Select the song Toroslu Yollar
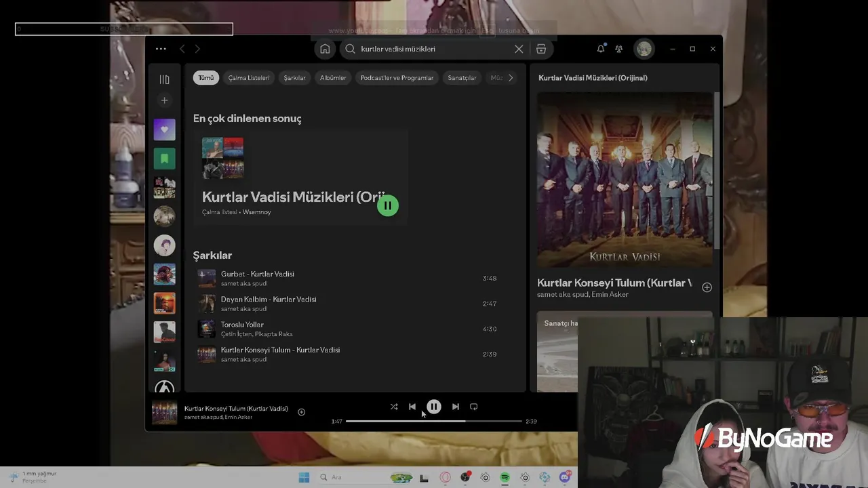 pos(242,325)
